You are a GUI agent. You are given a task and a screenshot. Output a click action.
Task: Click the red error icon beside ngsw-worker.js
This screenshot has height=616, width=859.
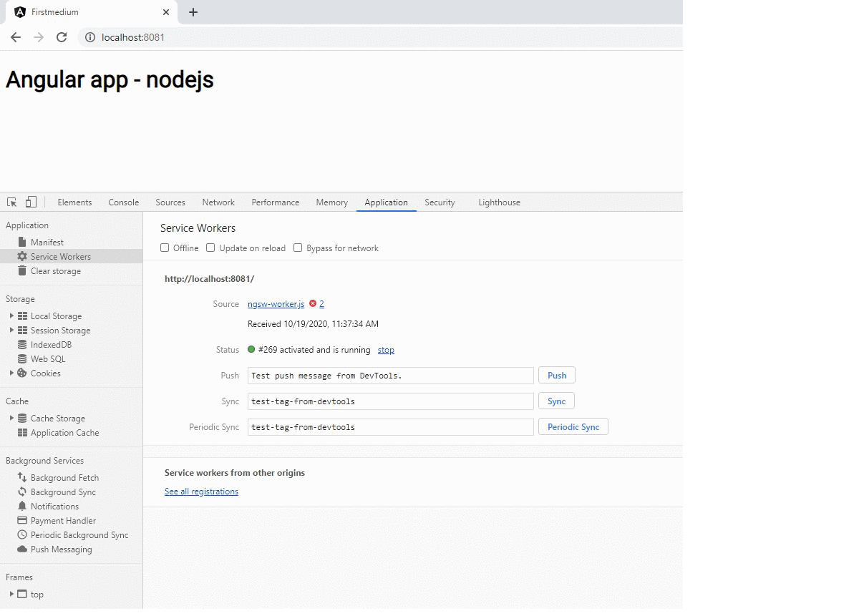(313, 304)
